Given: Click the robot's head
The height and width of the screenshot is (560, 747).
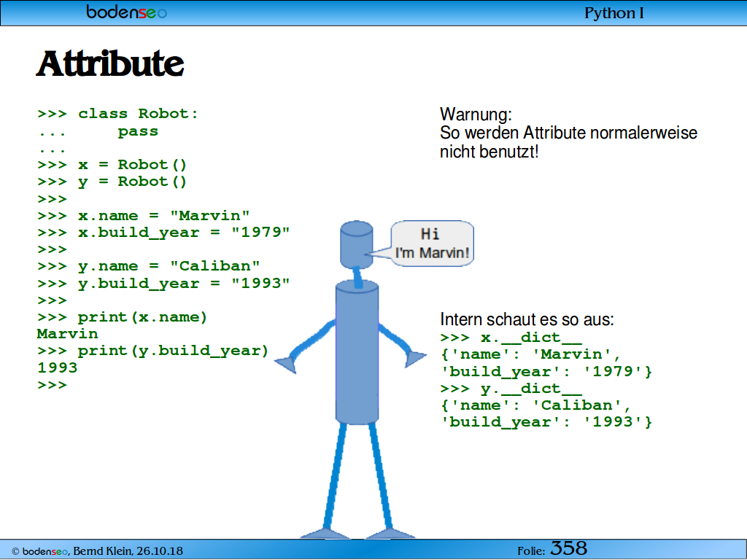Looking at the screenshot, I should pos(356,244).
